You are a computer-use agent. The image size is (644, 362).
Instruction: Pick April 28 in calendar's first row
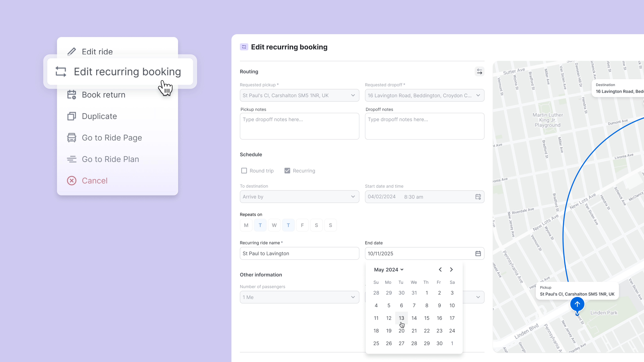[376, 293]
